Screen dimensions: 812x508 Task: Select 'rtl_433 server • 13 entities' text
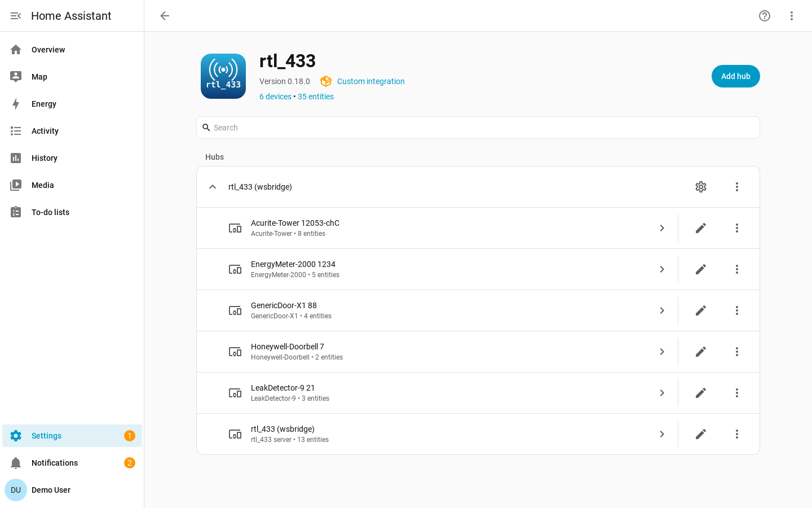290,440
